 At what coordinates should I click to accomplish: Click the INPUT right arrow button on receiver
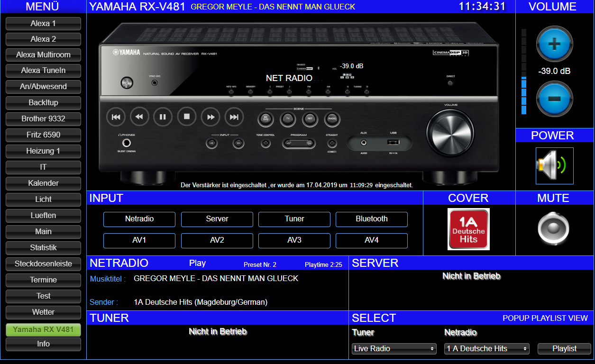click(238, 143)
